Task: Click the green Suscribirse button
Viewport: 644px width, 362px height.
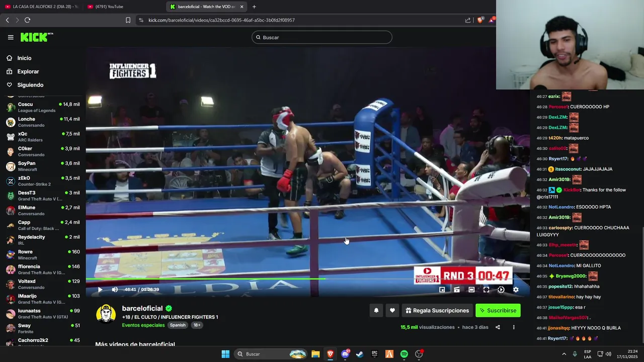Action: pos(498,311)
